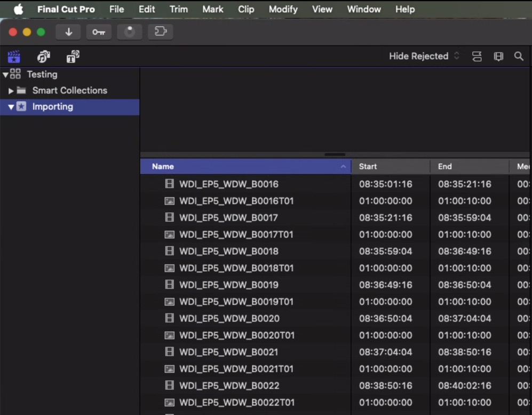Image resolution: width=532 pixels, height=415 pixels.
Task: Open the Window menu
Action: click(364, 9)
